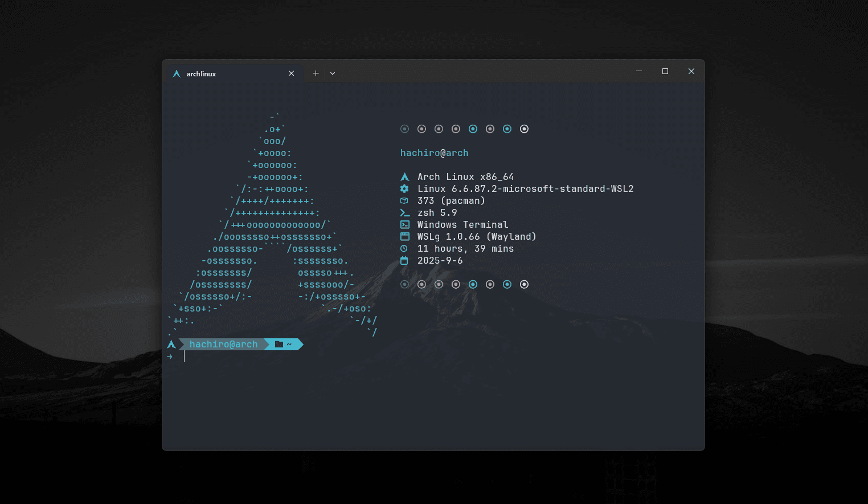Click the clock icon beside the uptime
The width and height of the screenshot is (868, 504).
pos(404,248)
